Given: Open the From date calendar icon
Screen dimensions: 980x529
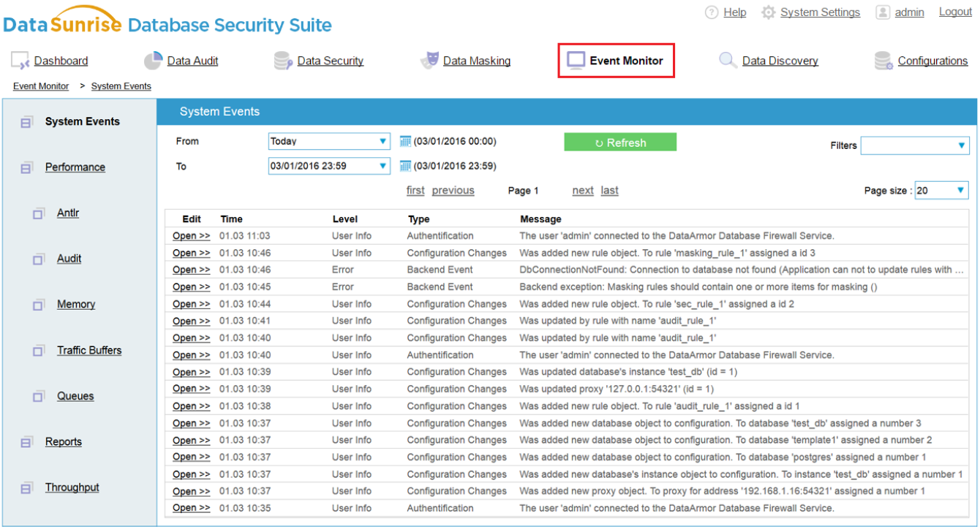Looking at the screenshot, I should 405,142.
